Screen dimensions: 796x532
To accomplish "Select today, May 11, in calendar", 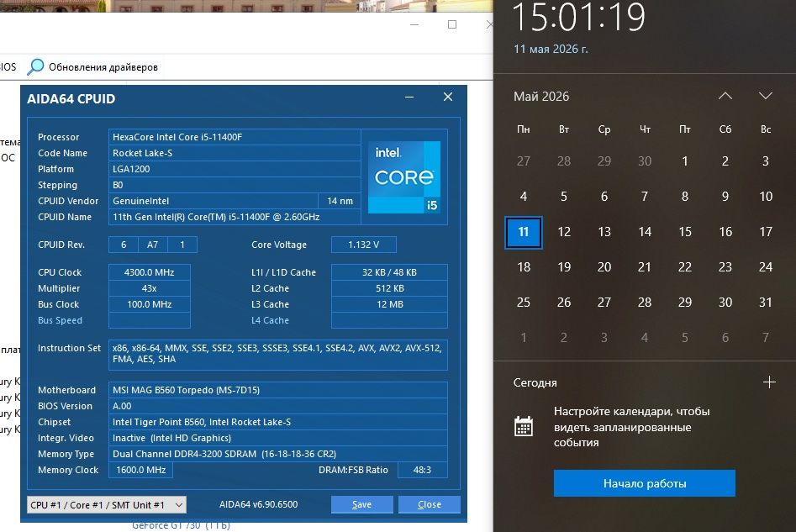I will tap(524, 232).
